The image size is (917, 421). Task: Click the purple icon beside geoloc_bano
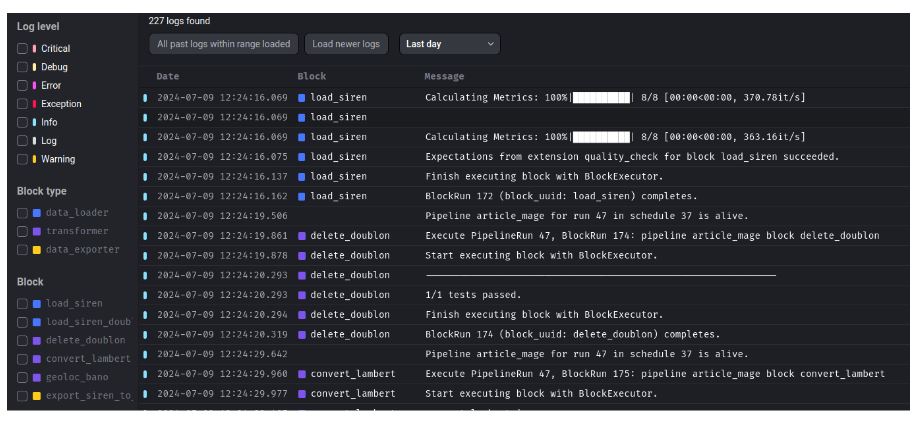[37, 377]
